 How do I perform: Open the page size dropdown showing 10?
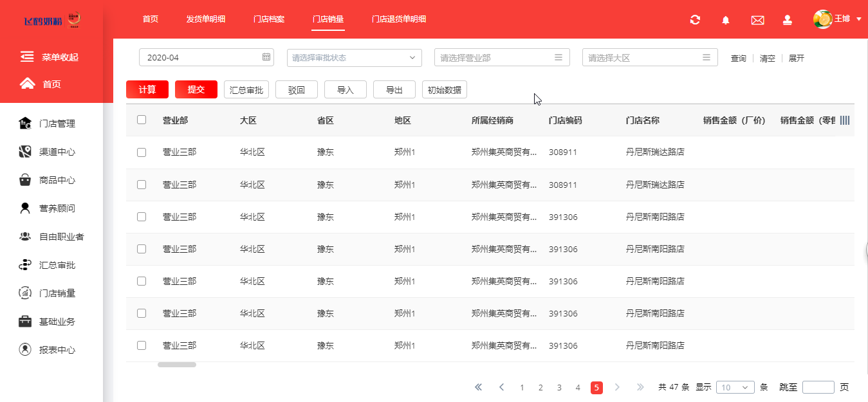point(735,387)
